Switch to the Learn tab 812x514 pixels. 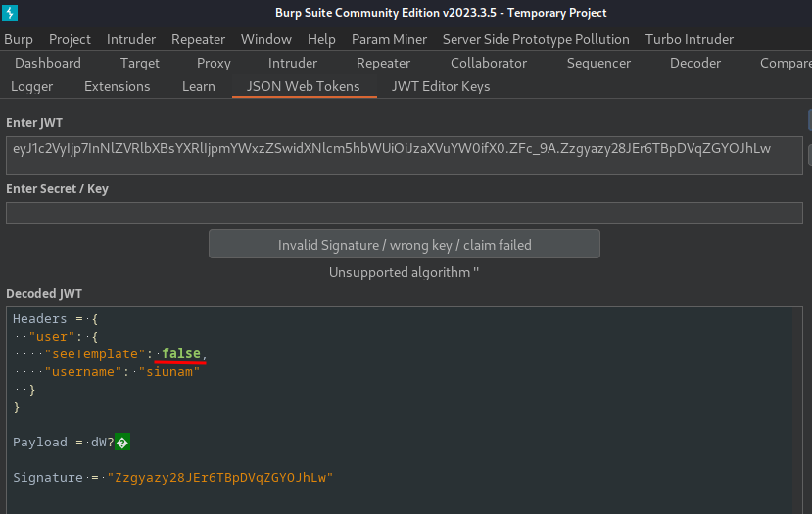coord(198,86)
